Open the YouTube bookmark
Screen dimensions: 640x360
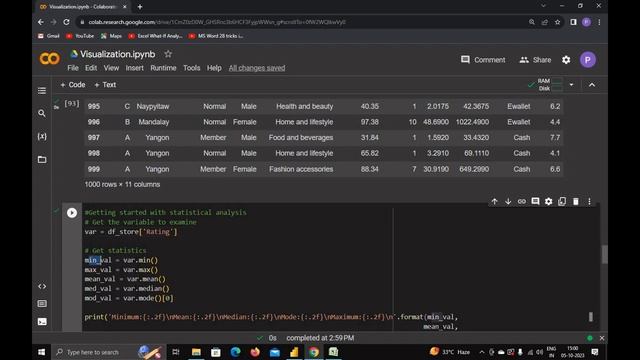80,36
